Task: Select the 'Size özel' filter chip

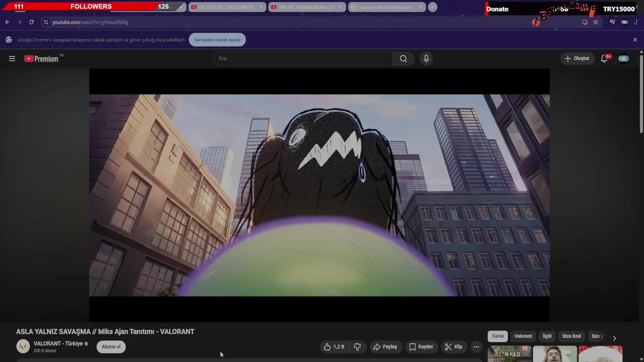Action: (x=572, y=336)
